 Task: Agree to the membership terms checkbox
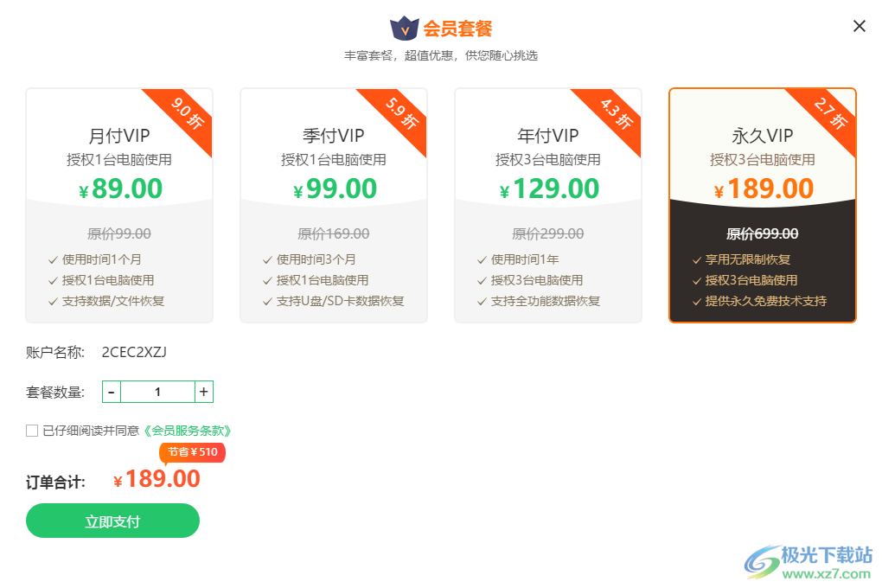coord(32,431)
